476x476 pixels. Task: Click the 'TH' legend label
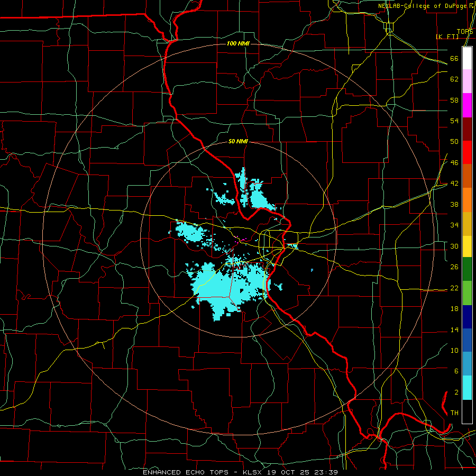pos(454,413)
